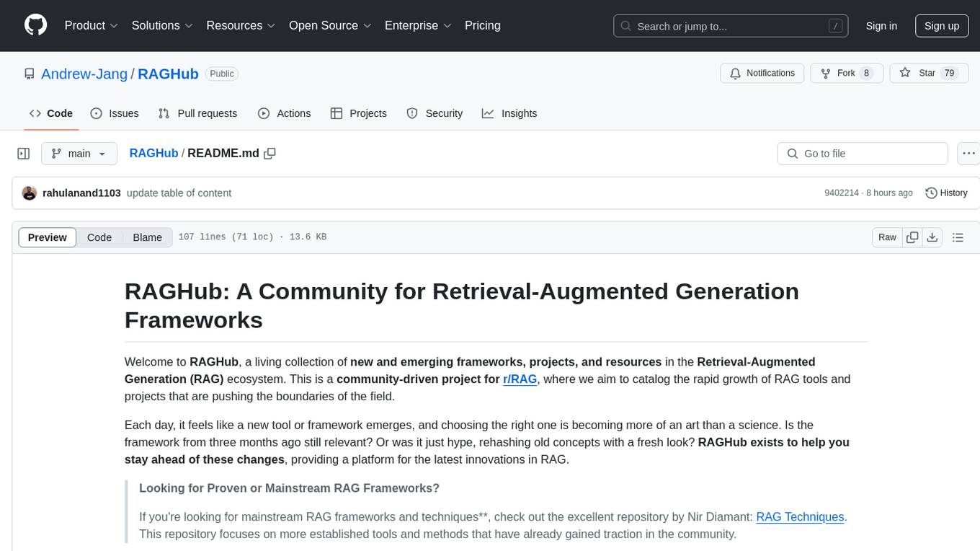
Task: Switch to the Code tab
Action: pos(51,113)
